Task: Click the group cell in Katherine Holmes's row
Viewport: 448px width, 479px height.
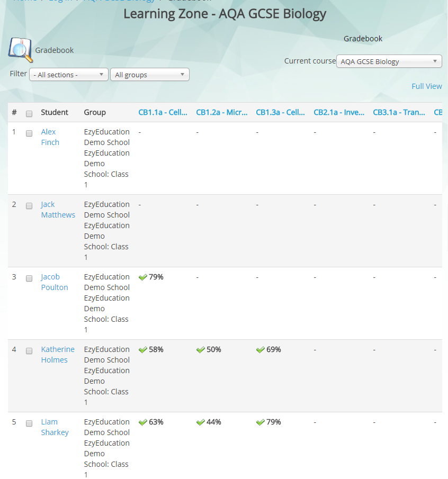Action: pos(106,376)
